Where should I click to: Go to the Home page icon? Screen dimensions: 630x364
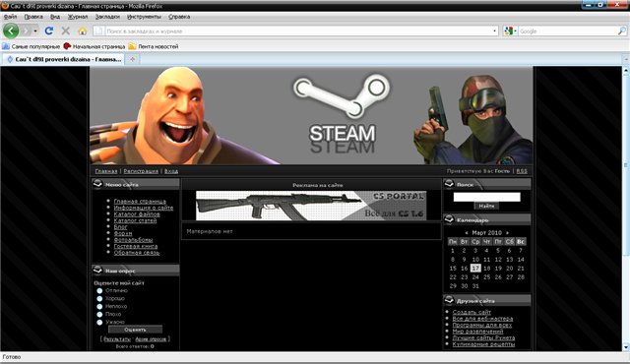(83, 30)
